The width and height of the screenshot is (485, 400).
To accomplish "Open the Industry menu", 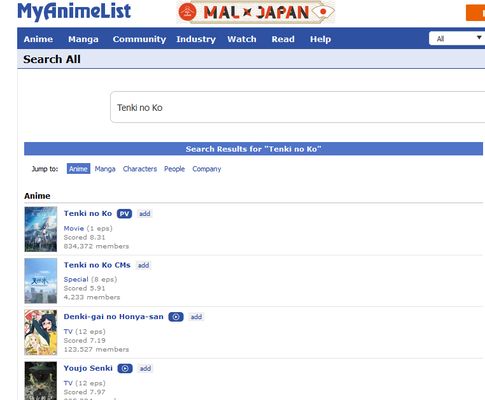I will (196, 39).
